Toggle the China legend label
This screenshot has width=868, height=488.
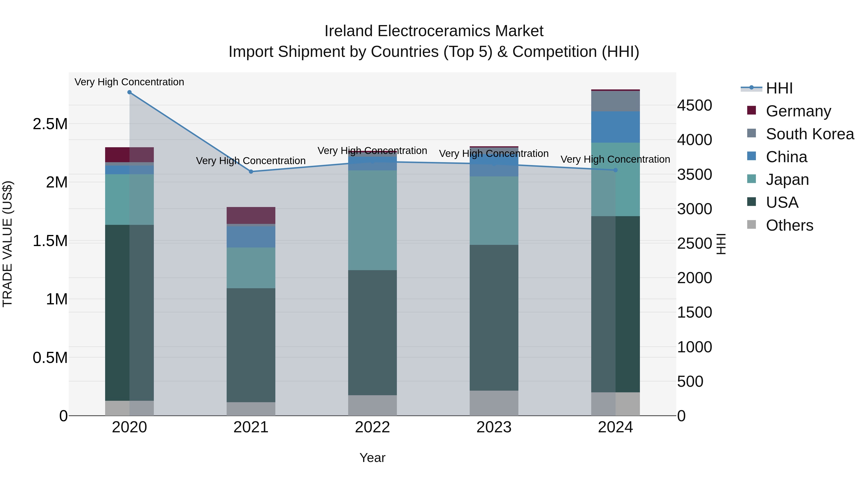click(x=787, y=157)
